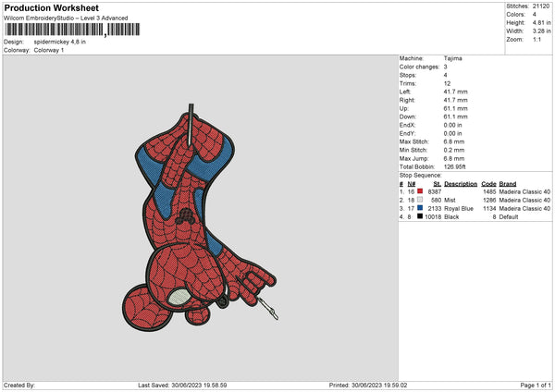Click the 'Stops:' label
This screenshot has height=392, width=555.
point(408,76)
